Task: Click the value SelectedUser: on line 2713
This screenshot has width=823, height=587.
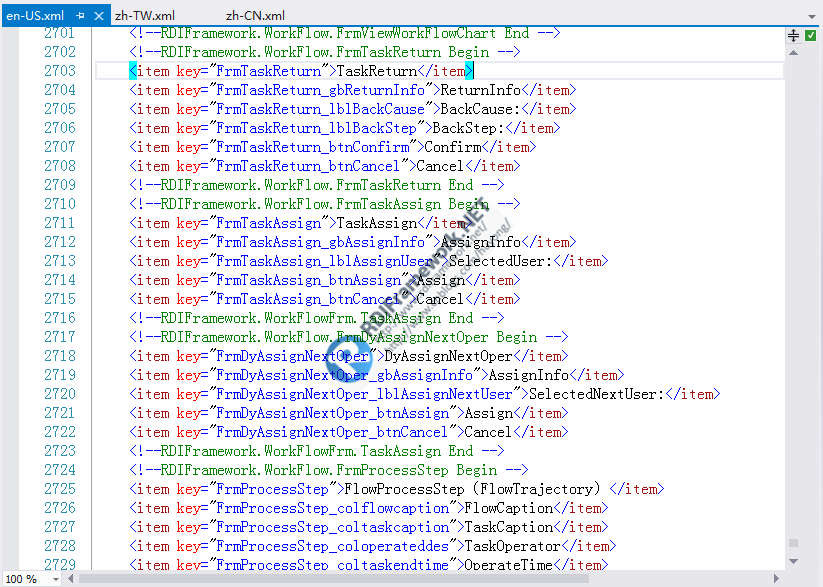Action: [501, 261]
